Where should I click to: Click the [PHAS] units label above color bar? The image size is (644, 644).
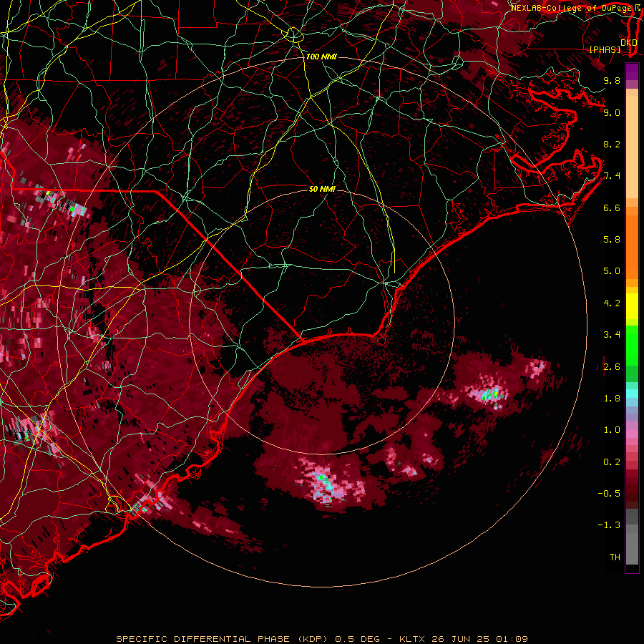point(605,49)
